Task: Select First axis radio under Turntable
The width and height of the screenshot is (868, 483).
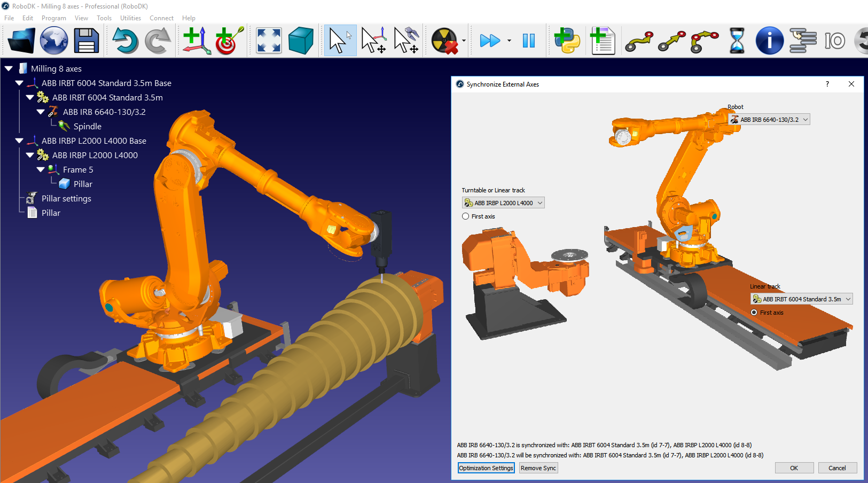Action: click(x=466, y=216)
